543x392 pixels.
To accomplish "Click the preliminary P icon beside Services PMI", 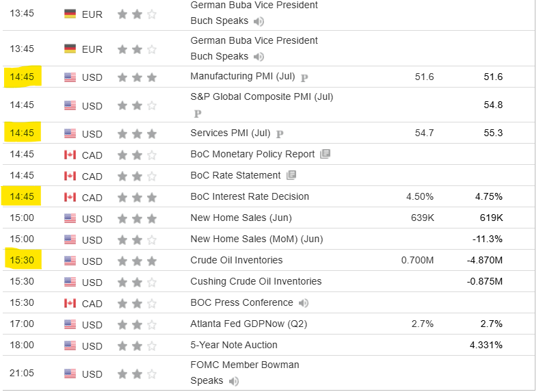I will pos(280,133).
